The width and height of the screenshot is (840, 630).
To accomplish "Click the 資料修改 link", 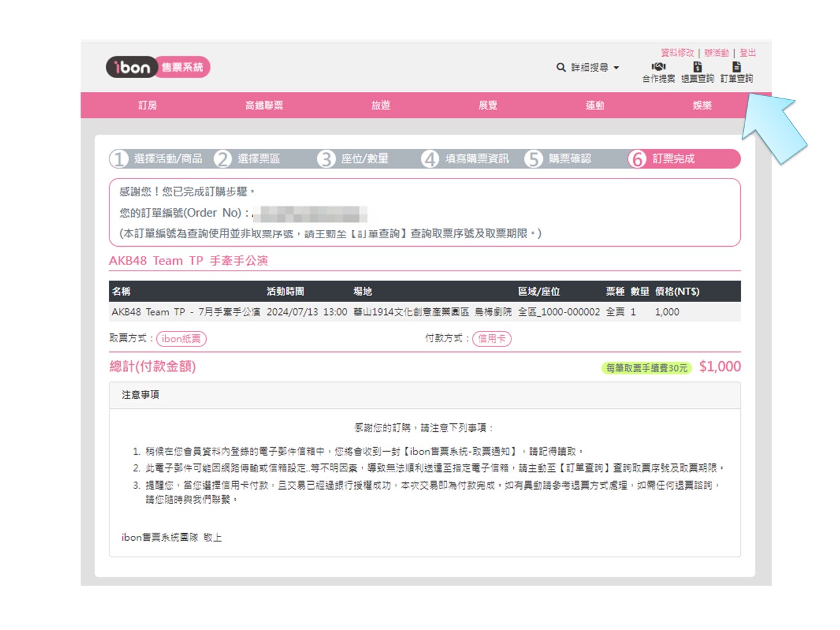I will (x=677, y=53).
